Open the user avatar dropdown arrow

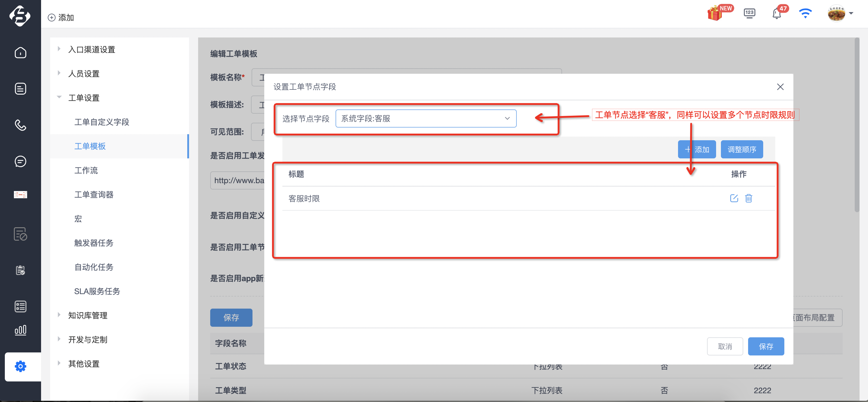coord(851,14)
